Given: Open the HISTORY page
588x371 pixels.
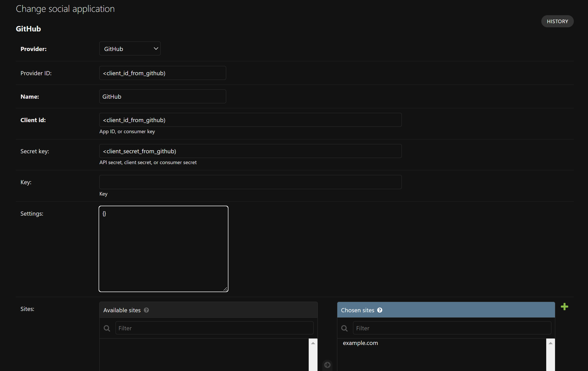Looking at the screenshot, I should click(557, 21).
